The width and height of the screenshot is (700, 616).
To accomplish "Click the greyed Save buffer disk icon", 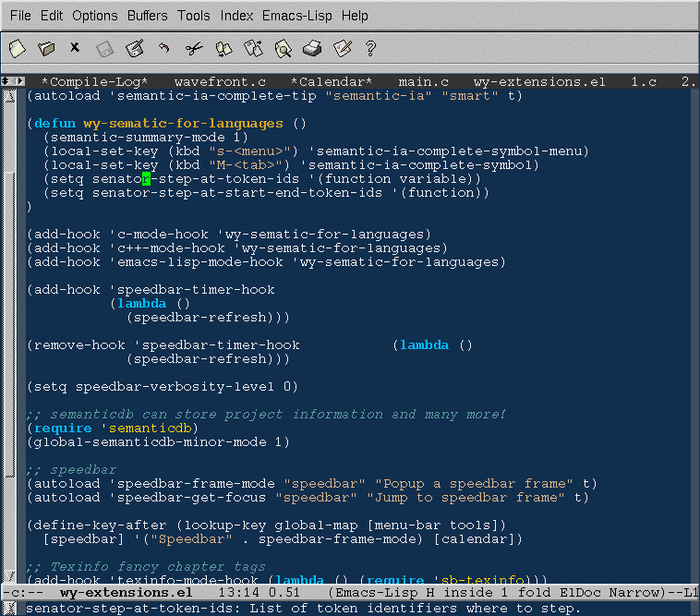I will (x=104, y=49).
